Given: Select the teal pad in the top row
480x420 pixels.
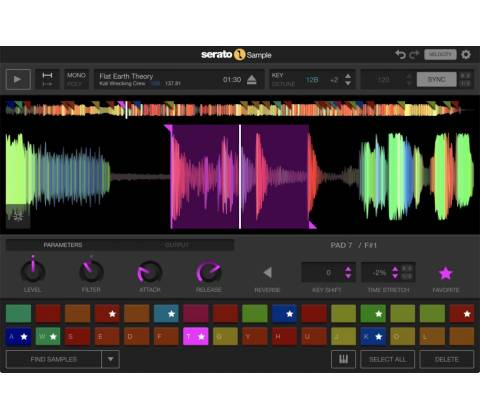Looking at the screenshot, I should (18, 313).
